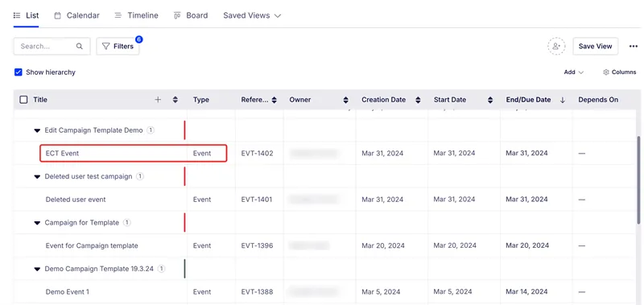
Task: Uncheck the Show hierarchy checkbox
Action: (18, 72)
